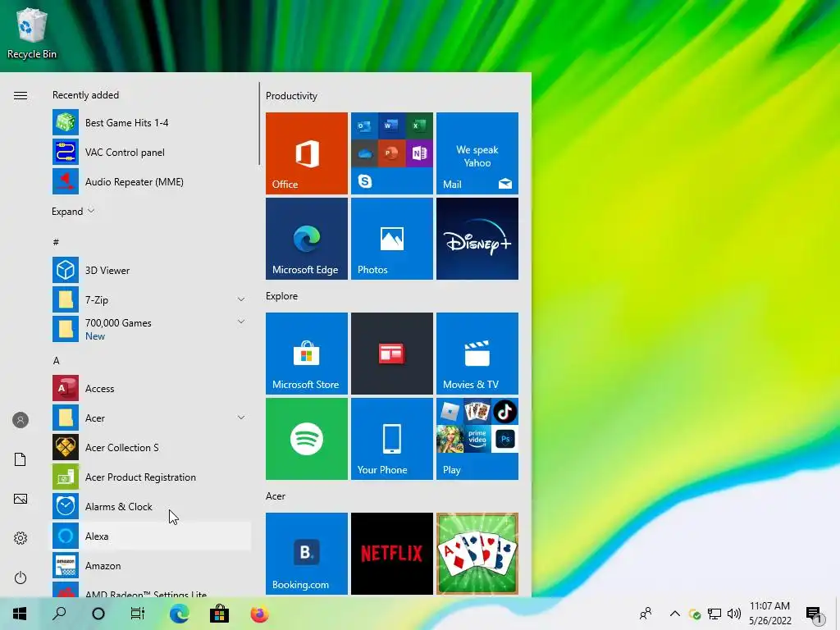Jump to letter A section header
840x630 pixels.
[57, 361]
